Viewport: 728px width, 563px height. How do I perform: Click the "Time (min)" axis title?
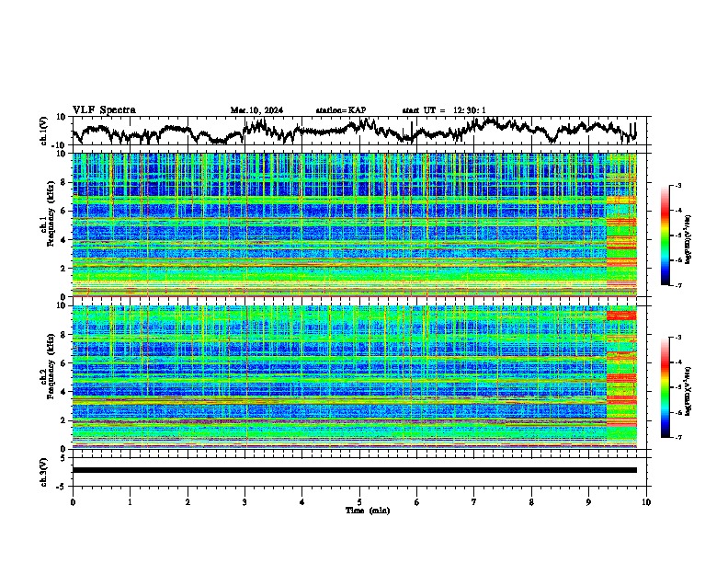click(x=368, y=511)
